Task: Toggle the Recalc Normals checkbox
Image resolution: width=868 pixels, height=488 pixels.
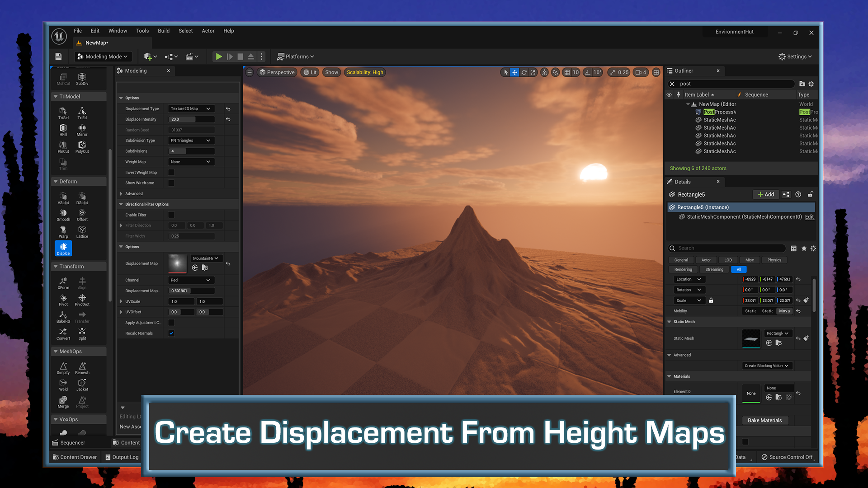Action: 171,333
